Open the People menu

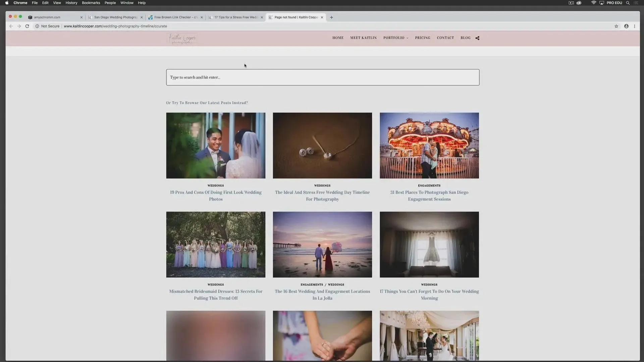coord(110,3)
